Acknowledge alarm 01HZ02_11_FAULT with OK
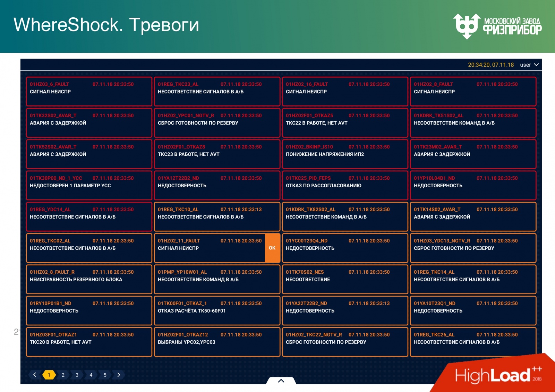 pos(272,248)
